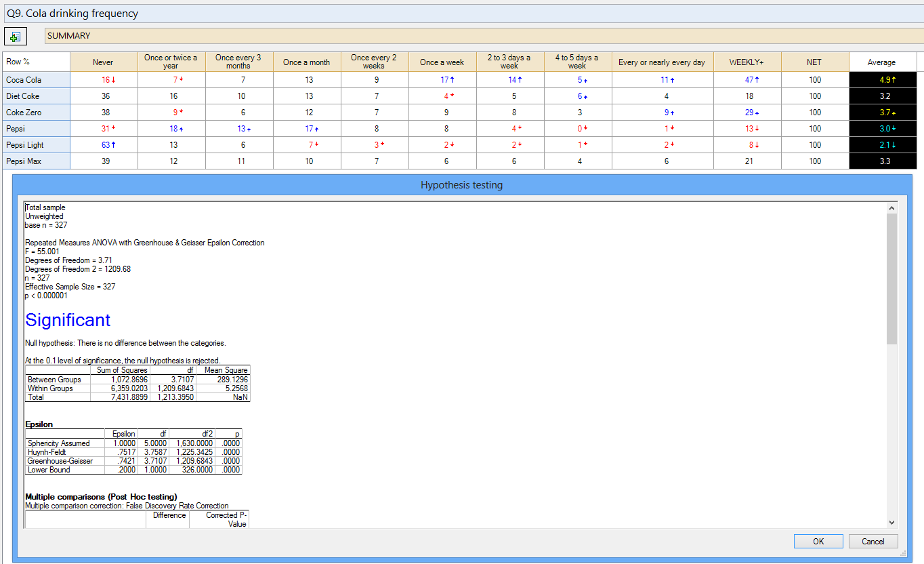Click the NET column header

tap(814, 62)
